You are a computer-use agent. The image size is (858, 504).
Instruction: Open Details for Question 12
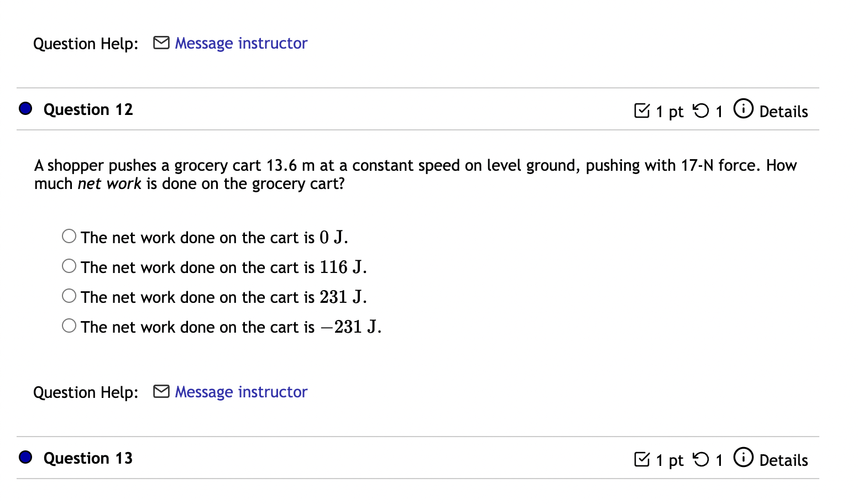[783, 112]
